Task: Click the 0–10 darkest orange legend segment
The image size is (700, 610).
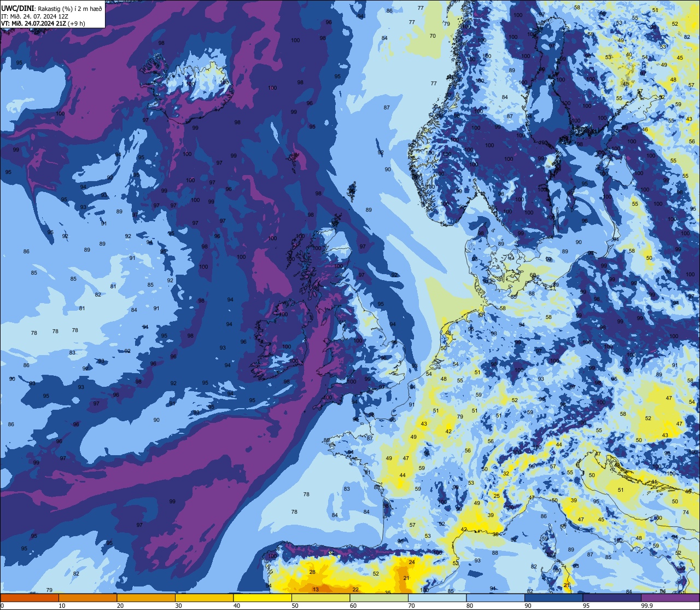Action: tap(30, 597)
